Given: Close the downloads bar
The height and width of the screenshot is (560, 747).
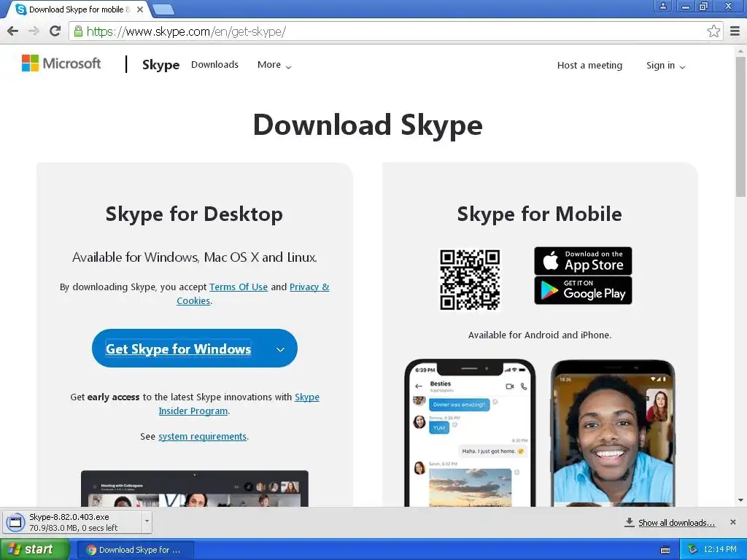Looking at the screenshot, I should [x=733, y=522].
